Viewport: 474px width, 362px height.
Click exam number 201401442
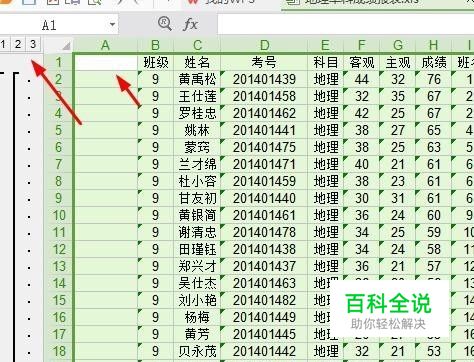point(264,351)
